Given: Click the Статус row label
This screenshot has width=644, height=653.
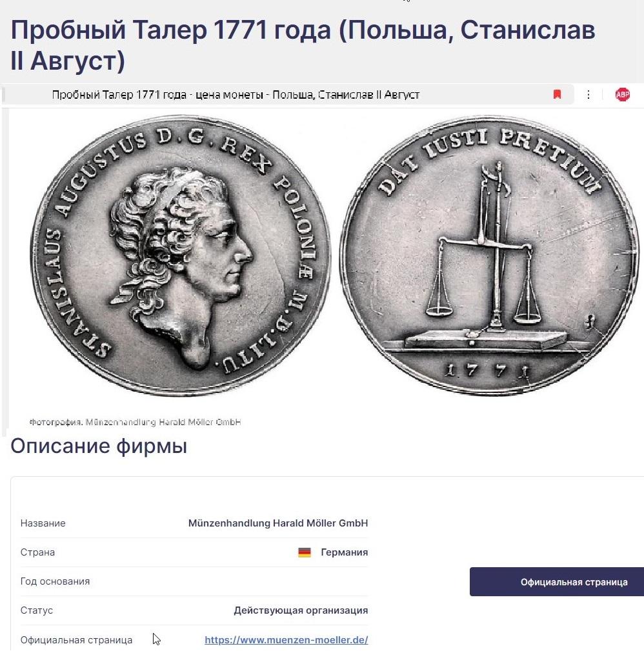Looking at the screenshot, I should (37, 610).
